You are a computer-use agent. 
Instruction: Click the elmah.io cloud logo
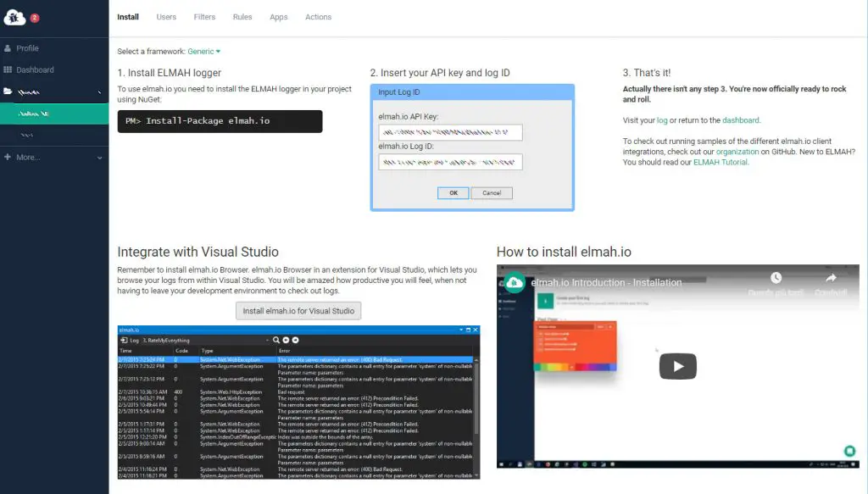point(14,18)
